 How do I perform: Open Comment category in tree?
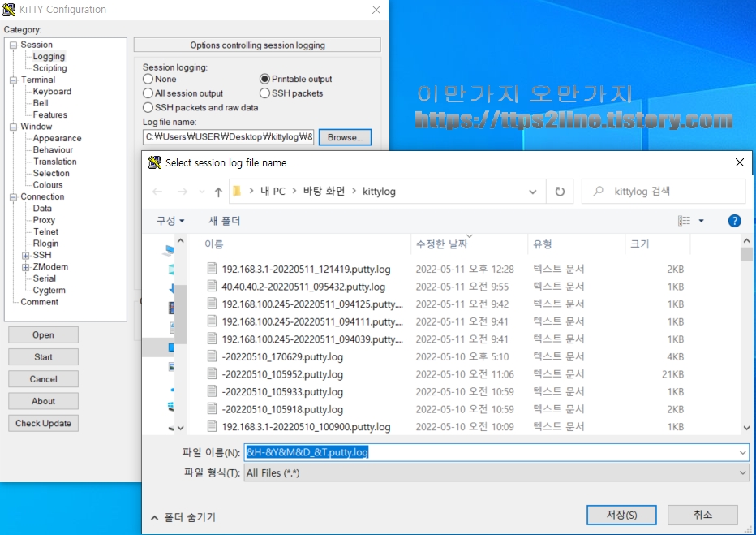39,302
